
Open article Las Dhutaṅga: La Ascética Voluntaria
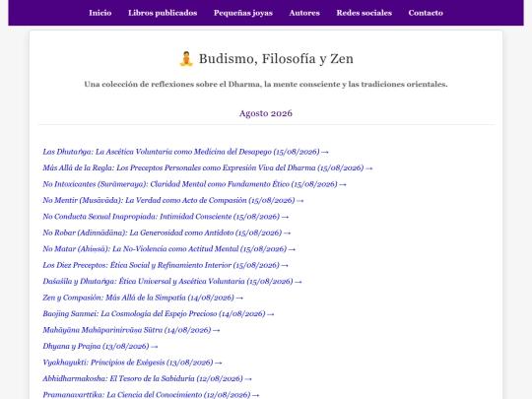tap(185, 152)
